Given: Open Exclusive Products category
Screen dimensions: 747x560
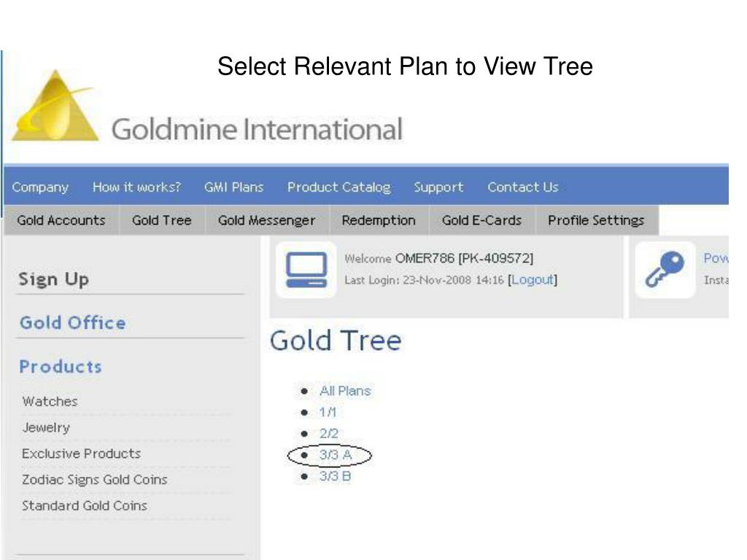Looking at the screenshot, I should [x=82, y=454].
